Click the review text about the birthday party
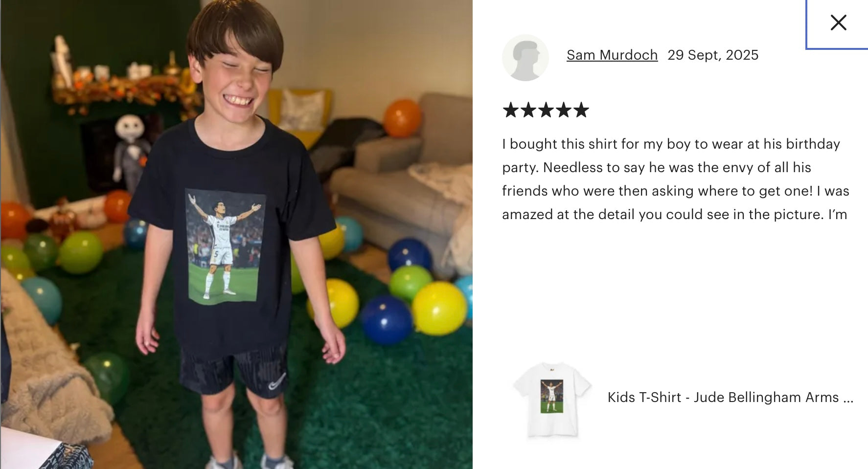868x469 pixels. click(675, 179)
